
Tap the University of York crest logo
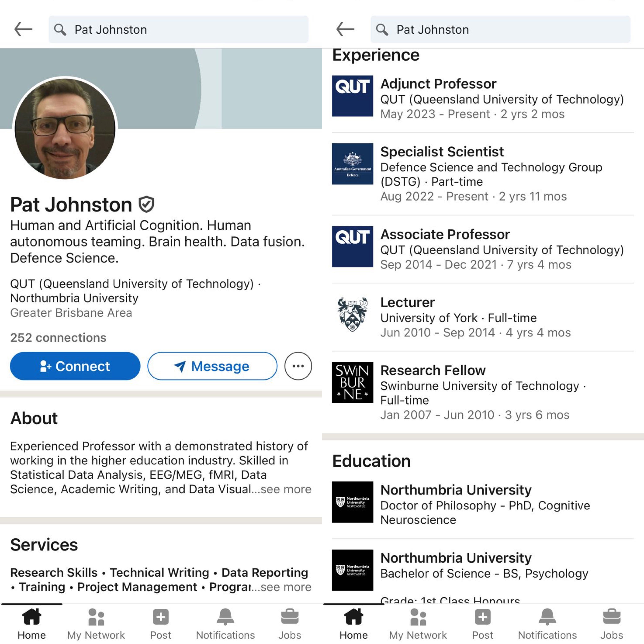353,315
